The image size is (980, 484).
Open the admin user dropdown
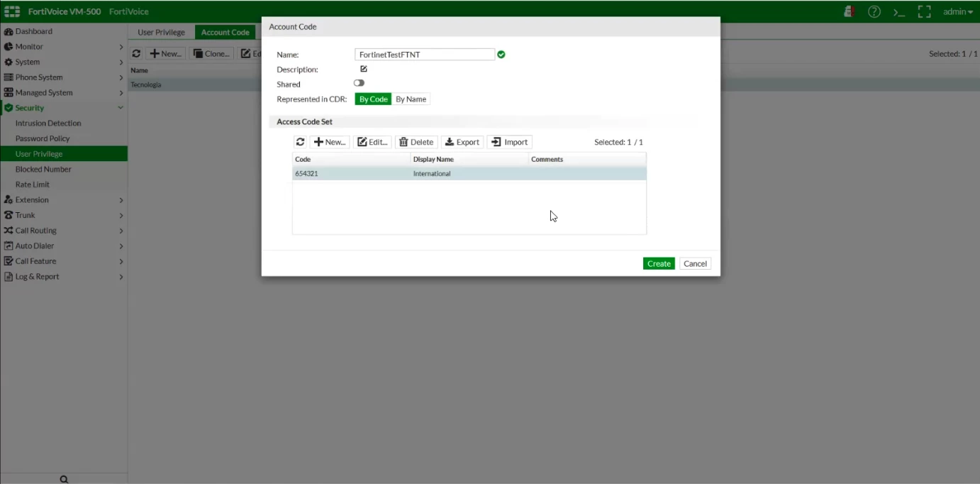tap(958, 11)
